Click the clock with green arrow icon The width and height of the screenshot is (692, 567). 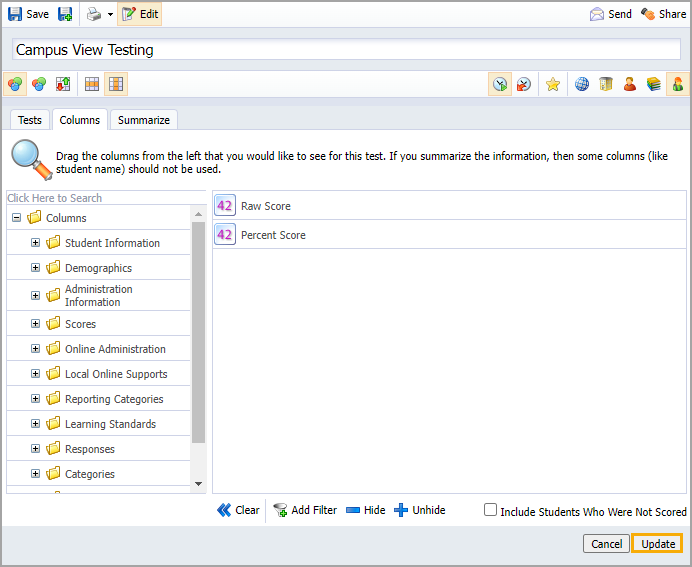[500, 84]
